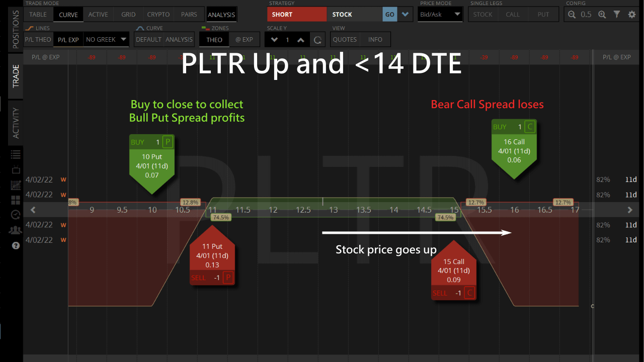
Task: Switch to CURVE trade mode
Action: click(68, 15)
